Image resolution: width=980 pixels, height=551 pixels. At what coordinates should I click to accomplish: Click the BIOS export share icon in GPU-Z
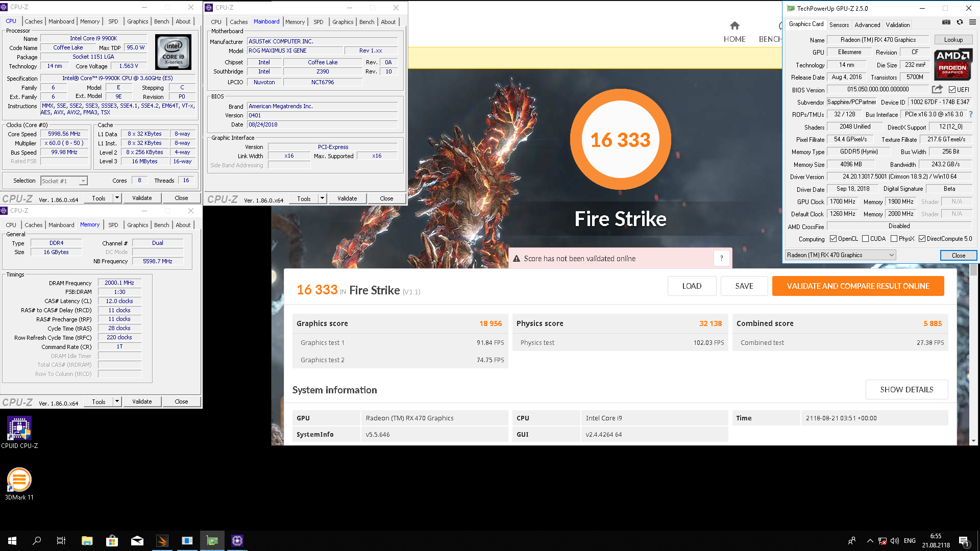(937, 89)
